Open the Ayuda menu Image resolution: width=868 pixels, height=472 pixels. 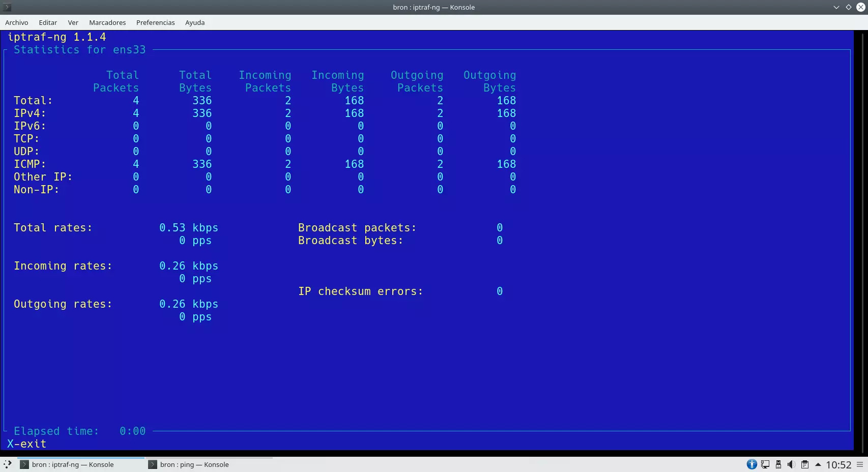195,22
